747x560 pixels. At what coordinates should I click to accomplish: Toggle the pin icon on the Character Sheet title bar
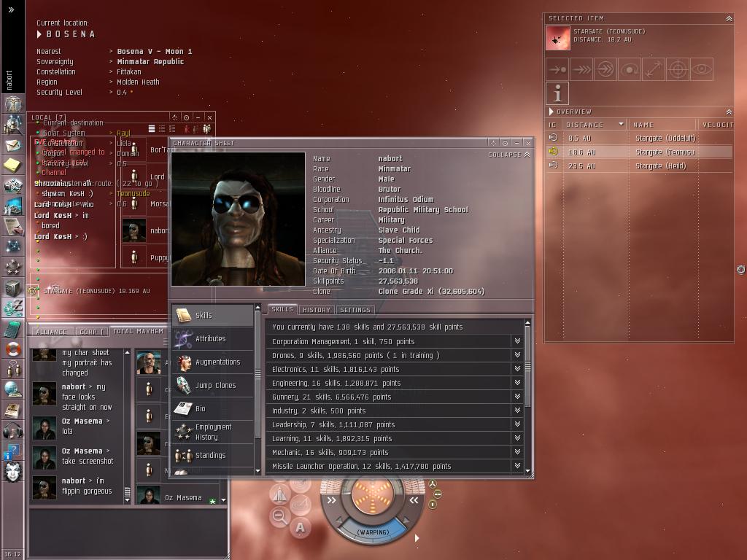(505, 143)
